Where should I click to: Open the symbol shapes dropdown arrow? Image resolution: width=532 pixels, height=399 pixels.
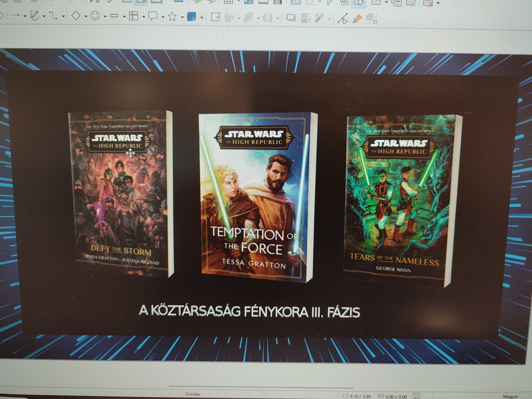click(x=105, y=17)
